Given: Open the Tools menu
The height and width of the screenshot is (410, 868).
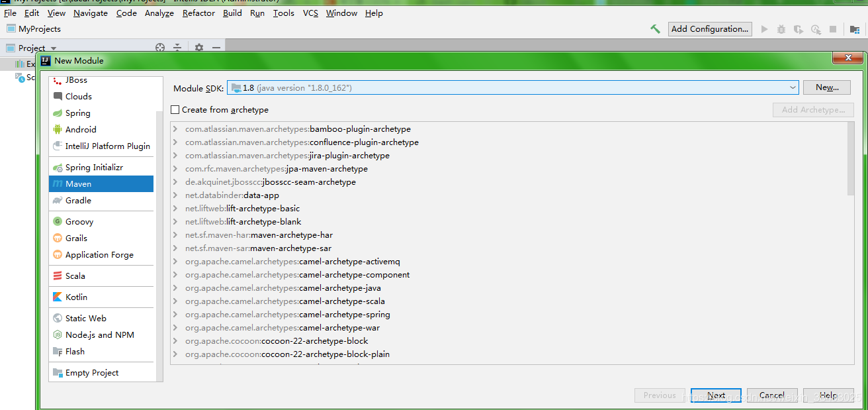Looking at the screenshot, I should [x=284, y=13].
